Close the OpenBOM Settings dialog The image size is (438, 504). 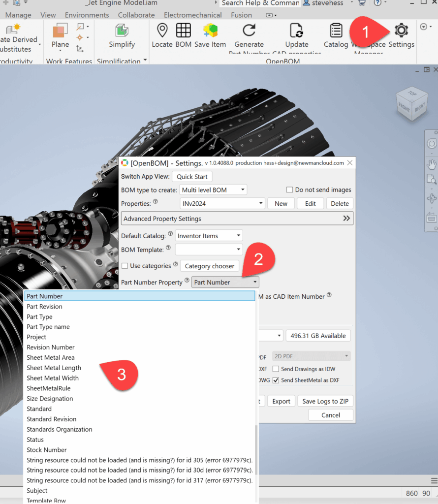click(x=349, y=163)
